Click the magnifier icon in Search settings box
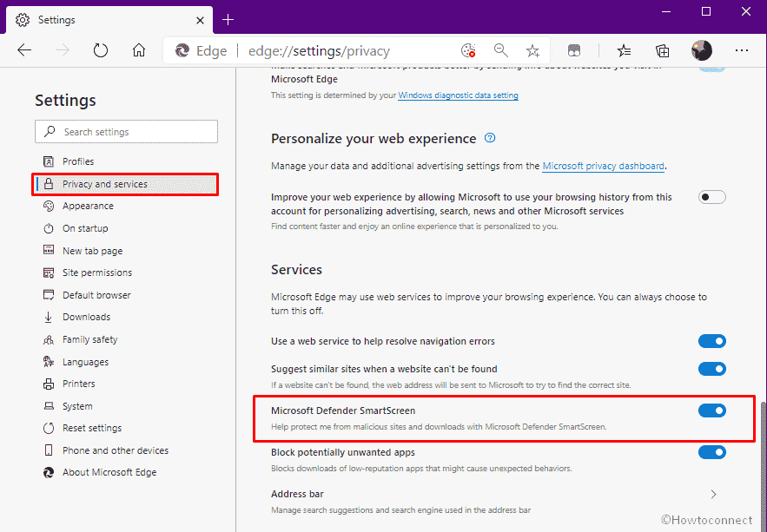767x532 pixels. point(50,131)
